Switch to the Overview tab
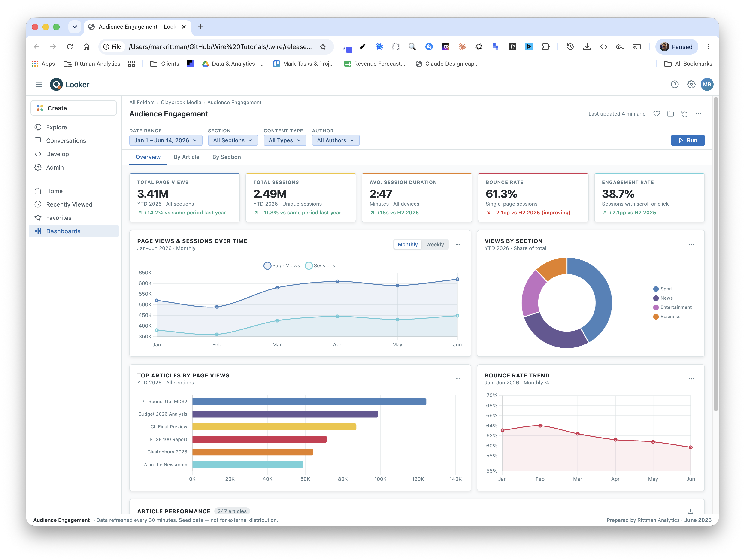 coord(148,157)
